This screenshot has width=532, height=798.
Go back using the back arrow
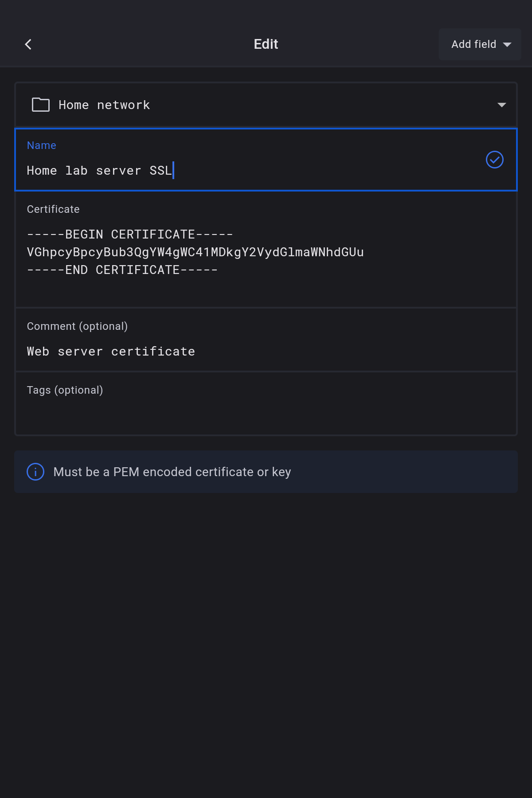tap(28, 44)
